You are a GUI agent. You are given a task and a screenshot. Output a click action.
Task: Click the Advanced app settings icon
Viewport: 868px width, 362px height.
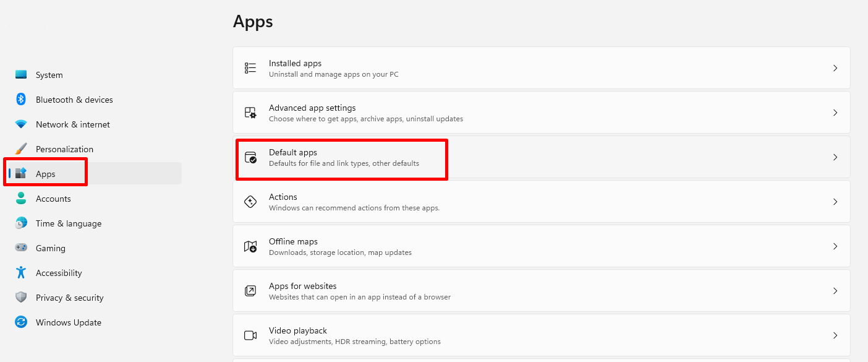pyautogui.click(x=250, y=113)
